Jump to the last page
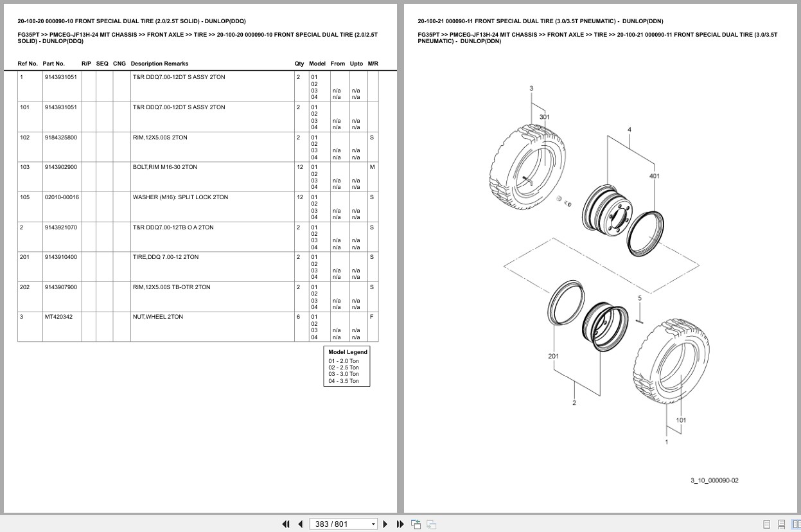This screenshot has width=801, height=532. coord(400,524)
